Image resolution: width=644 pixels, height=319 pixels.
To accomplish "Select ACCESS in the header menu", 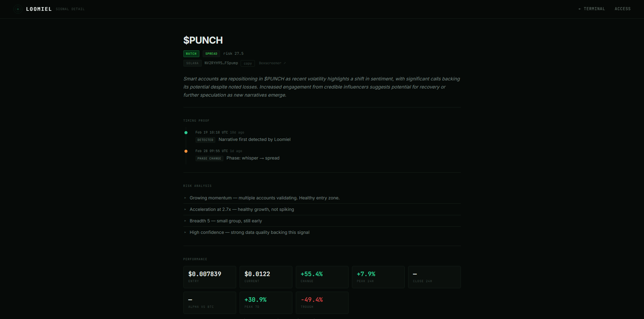I will click(x=622, y=8).
